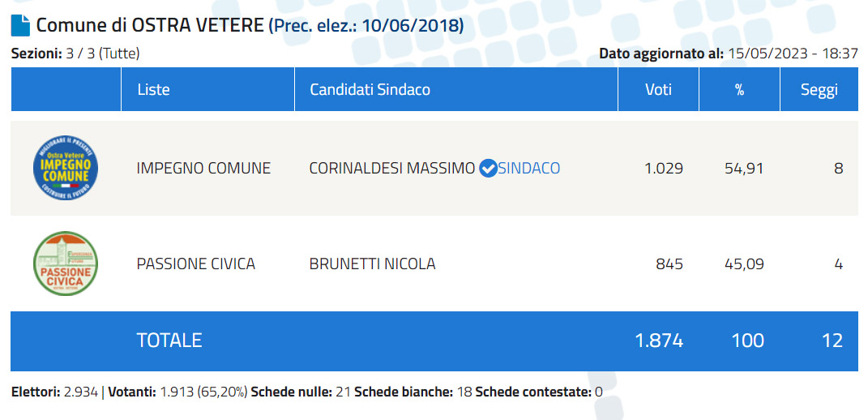Click the 45,09 percentage value
The image size is (868, 420).
click(x=745, y=264)
